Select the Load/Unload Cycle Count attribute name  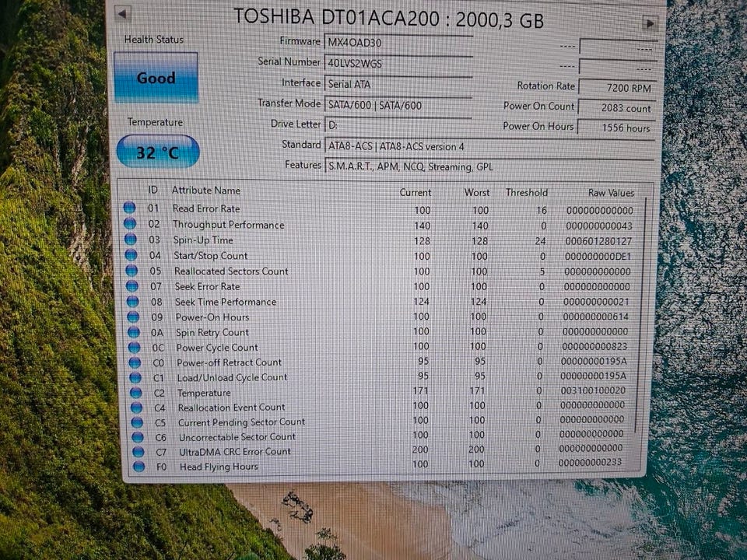(233, 378)
